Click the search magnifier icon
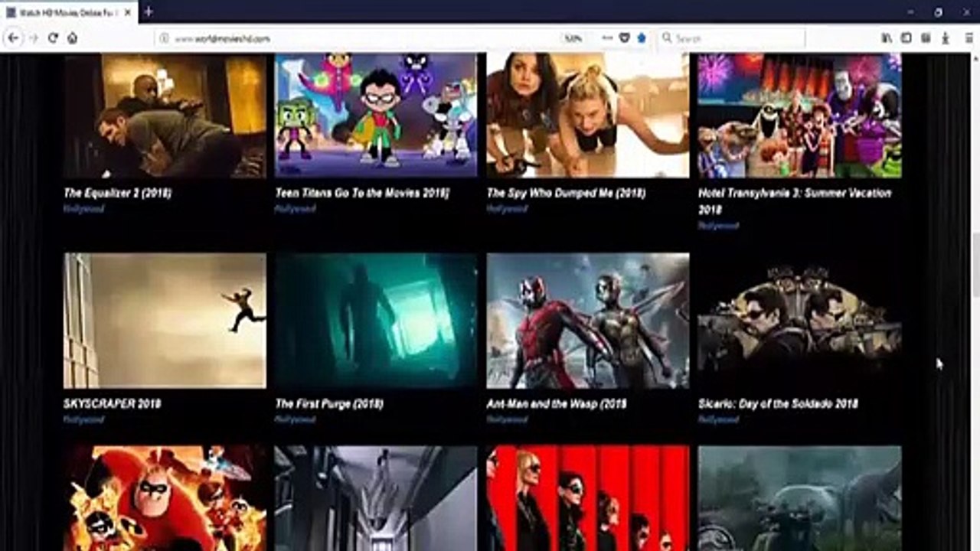Screen dimensions: 980x551 tap(667, 37)
